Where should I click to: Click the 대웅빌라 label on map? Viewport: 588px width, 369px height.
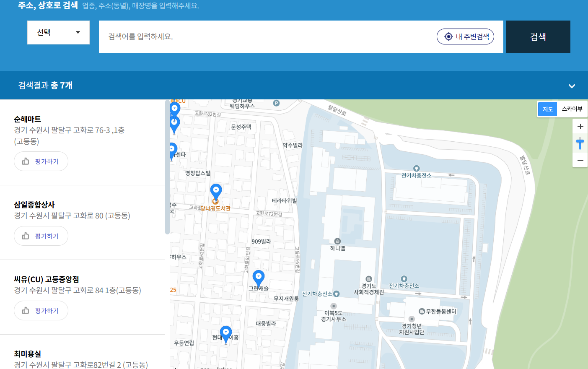(266, 324)
